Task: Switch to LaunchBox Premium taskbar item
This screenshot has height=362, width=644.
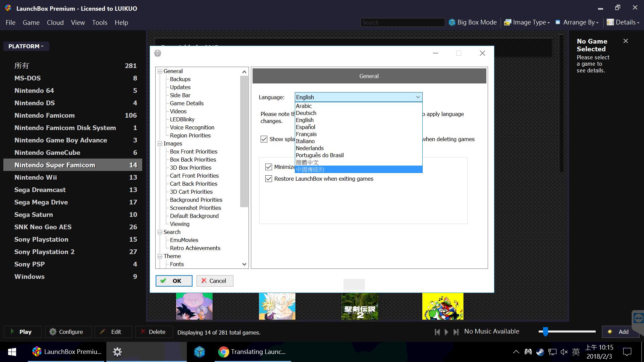Action: click(x=67, y=352)
